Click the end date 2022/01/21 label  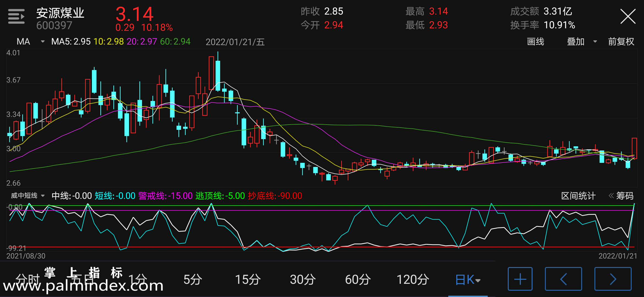[x=618, y=256]
